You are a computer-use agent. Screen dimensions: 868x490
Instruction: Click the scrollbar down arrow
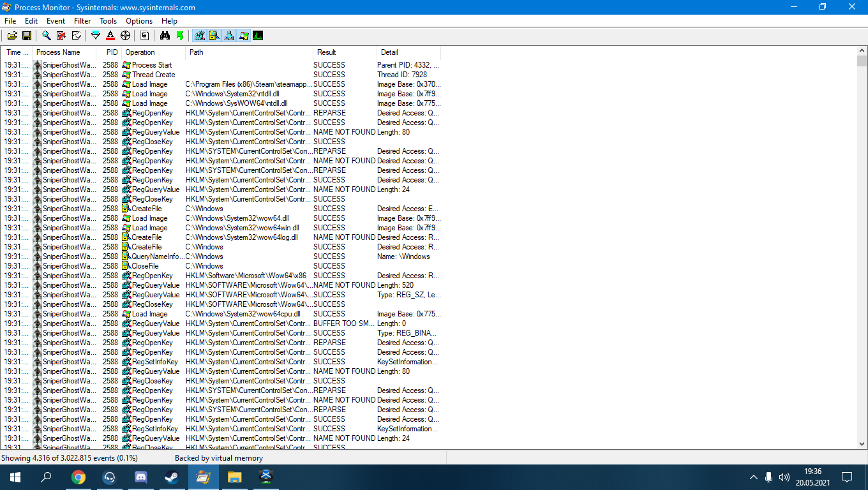click(862, 443)
